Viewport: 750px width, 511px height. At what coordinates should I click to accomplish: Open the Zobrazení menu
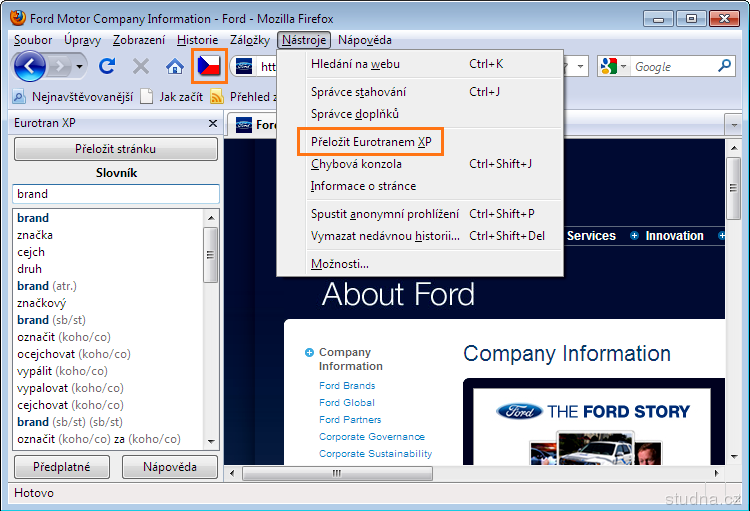pyautogui.click(x=139, y=40)
